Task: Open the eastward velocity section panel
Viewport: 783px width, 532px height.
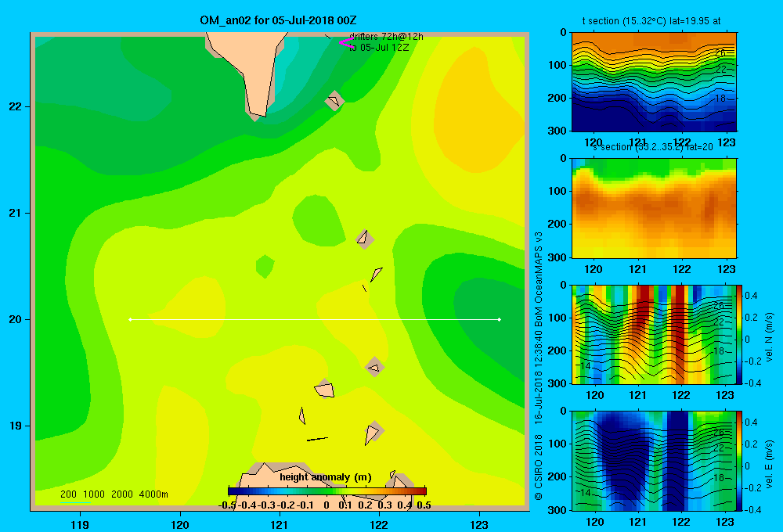Action: (x=654, y=461)
